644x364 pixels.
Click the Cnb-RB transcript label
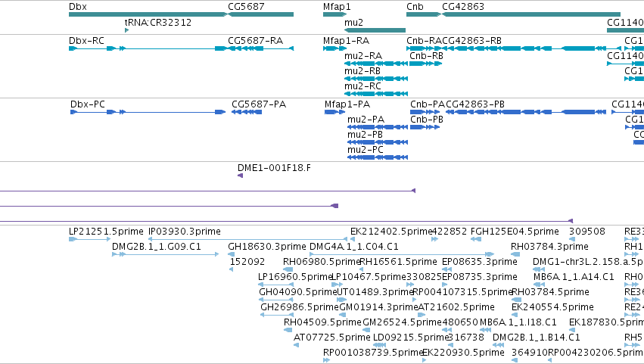point(426,56)
